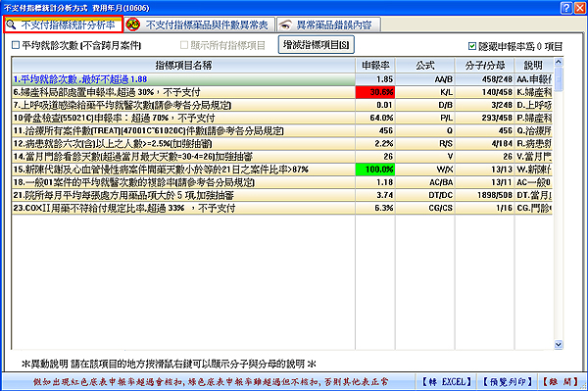Click the help question mark button
Screen dimensions: 588x391
click(566, 8)
